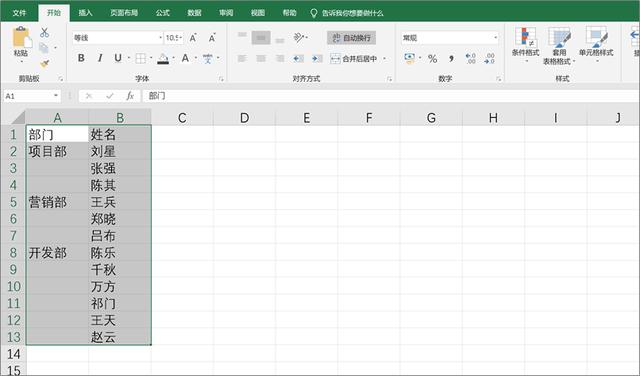640x376 pixels.
Task: Align cell text right
Action: coord(280,58)
